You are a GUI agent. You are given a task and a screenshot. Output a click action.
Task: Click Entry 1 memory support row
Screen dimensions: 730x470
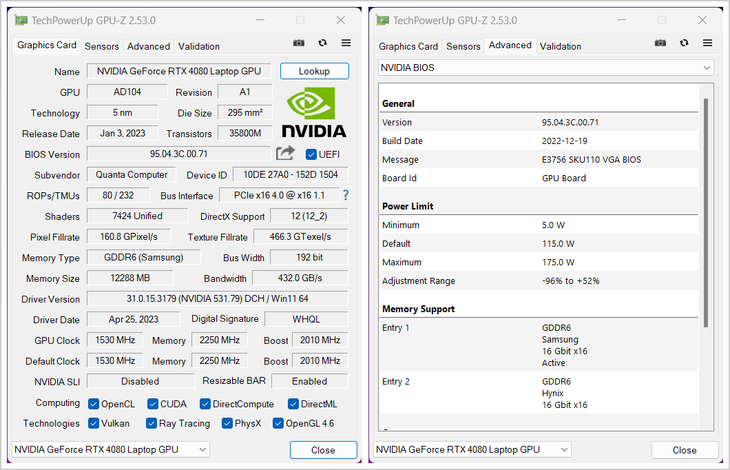tap(539, 345)
